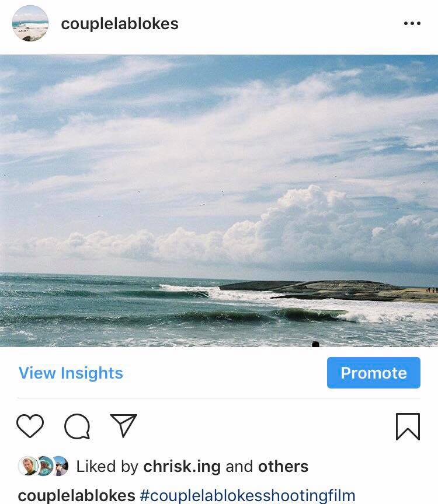438x504 pixels.
Task: Open the three-dot more options menu
Action: tap(412, 24)
